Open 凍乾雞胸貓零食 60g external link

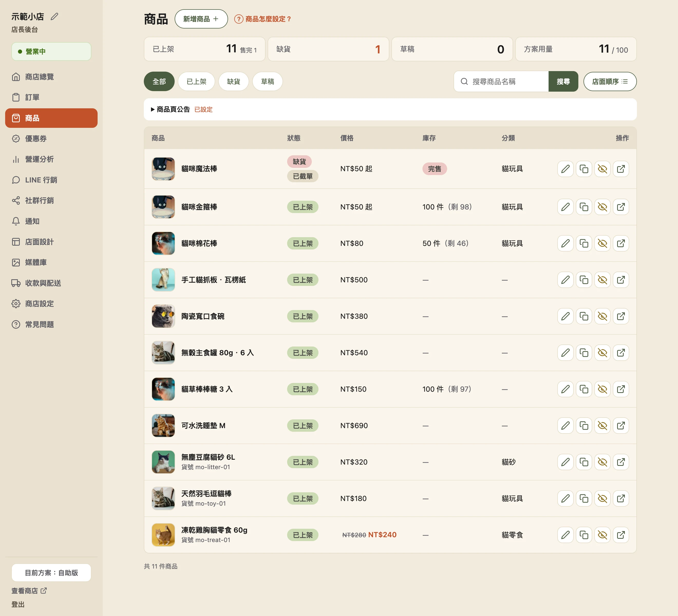point(621,535)
